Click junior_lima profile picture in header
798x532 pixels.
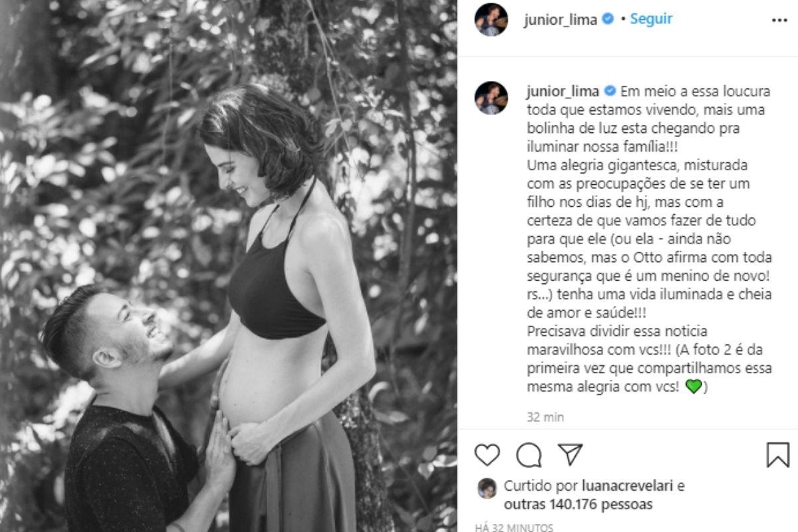point(491,19)
